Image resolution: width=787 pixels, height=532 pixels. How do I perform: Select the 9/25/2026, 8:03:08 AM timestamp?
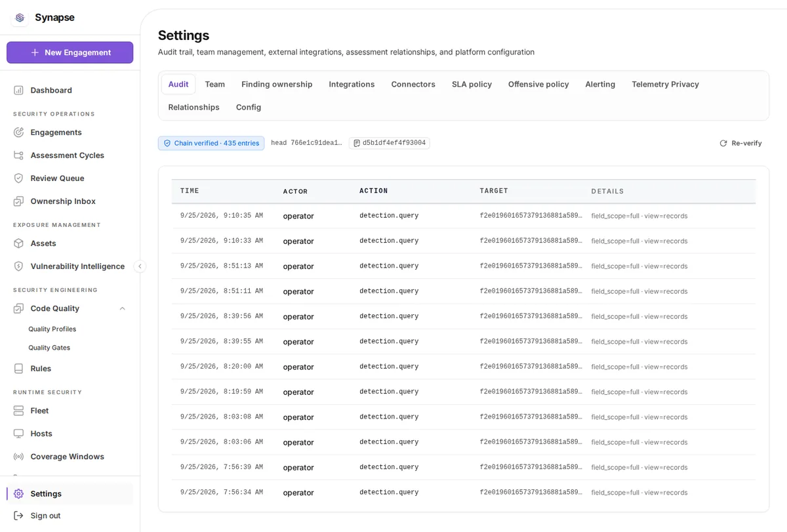pyautogui.click(x=222, y=417)
